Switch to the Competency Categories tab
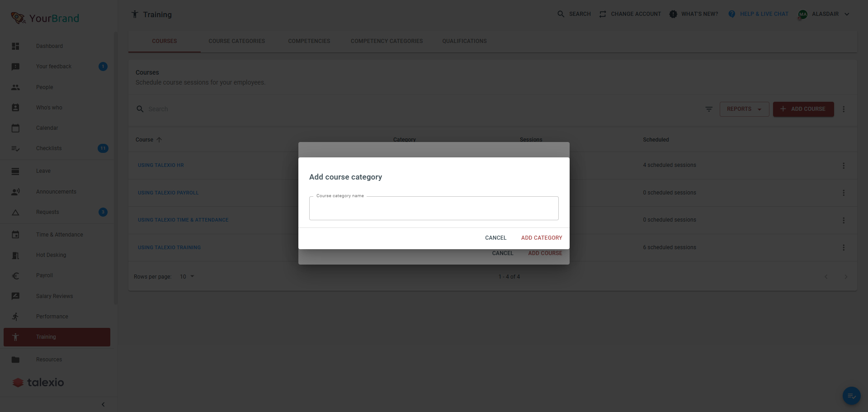Screen dimensions: 868x412 point(387,41)
